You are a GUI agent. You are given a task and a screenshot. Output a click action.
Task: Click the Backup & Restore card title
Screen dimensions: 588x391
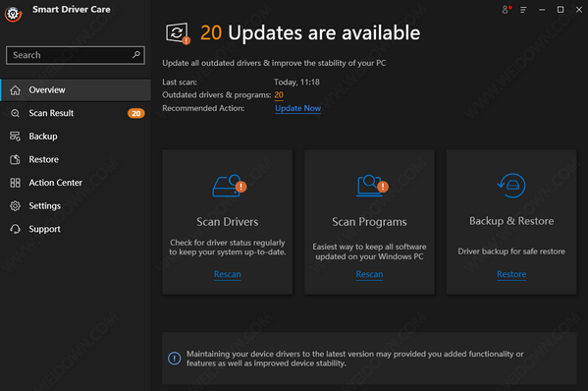pyautogui.click(x=511, y=221)
